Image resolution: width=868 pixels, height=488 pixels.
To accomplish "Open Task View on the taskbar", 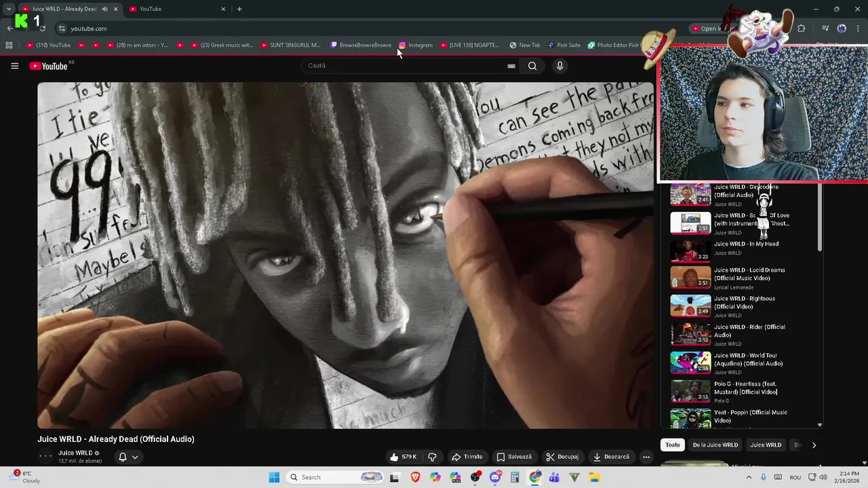I will (x=395, y=477).
